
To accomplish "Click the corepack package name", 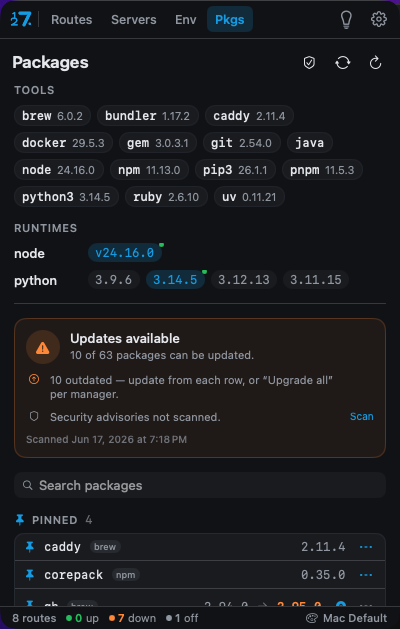I will click(x=73, y=575).
